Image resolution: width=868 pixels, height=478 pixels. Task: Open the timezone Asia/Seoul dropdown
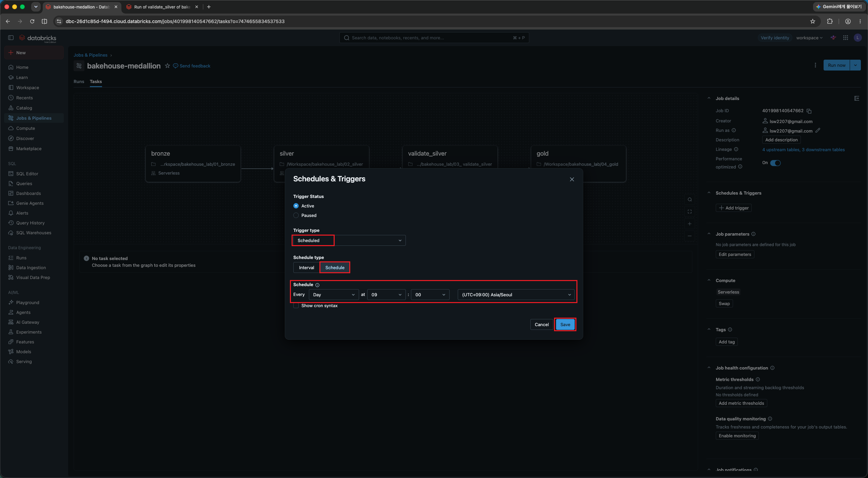[516, 295]
